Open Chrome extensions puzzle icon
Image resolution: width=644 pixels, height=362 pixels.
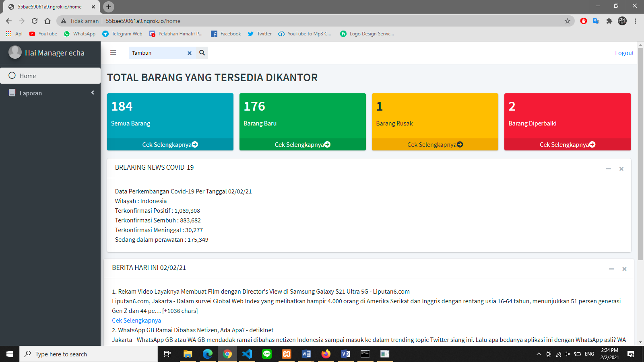(x=609, y=21)
